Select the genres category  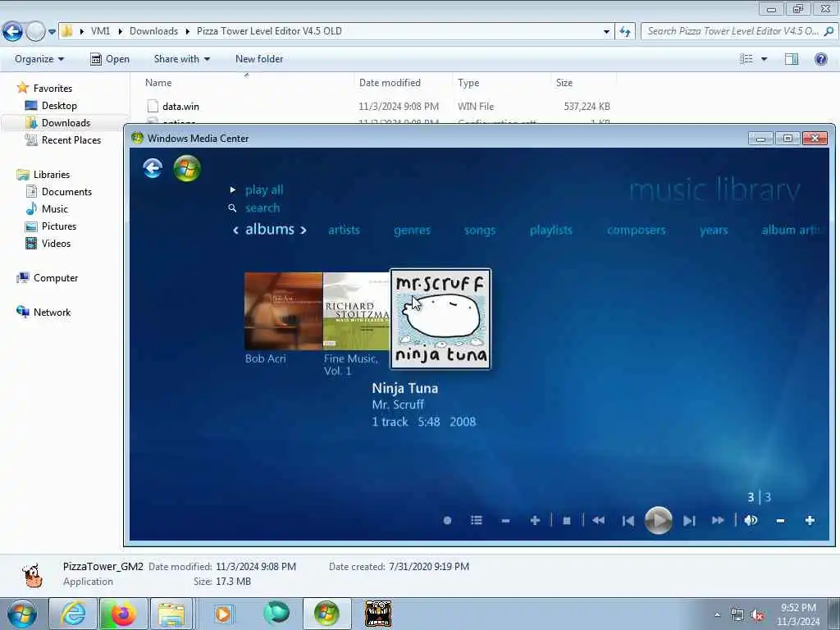point(412,230)
